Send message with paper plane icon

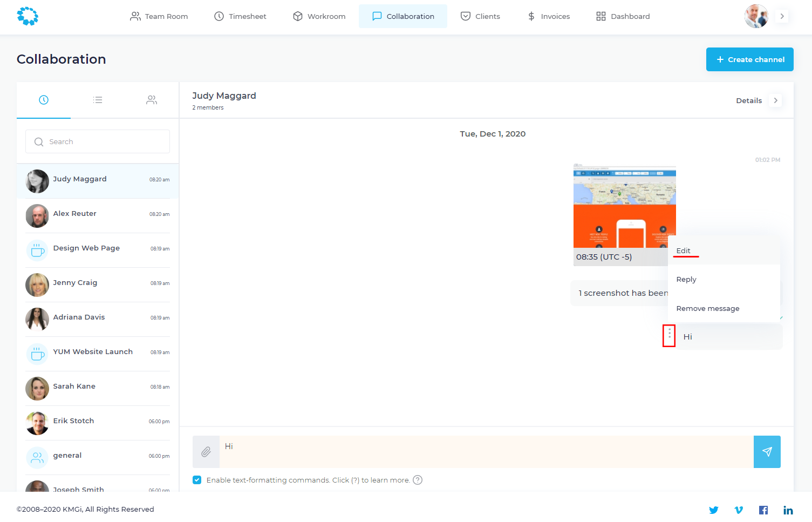pos(767,452)
